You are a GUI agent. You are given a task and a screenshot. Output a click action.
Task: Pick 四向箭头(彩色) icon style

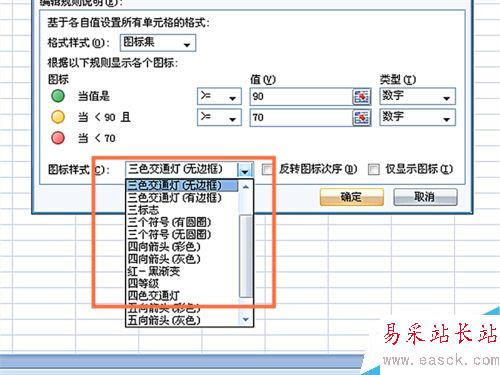click(x=182, y=247)
